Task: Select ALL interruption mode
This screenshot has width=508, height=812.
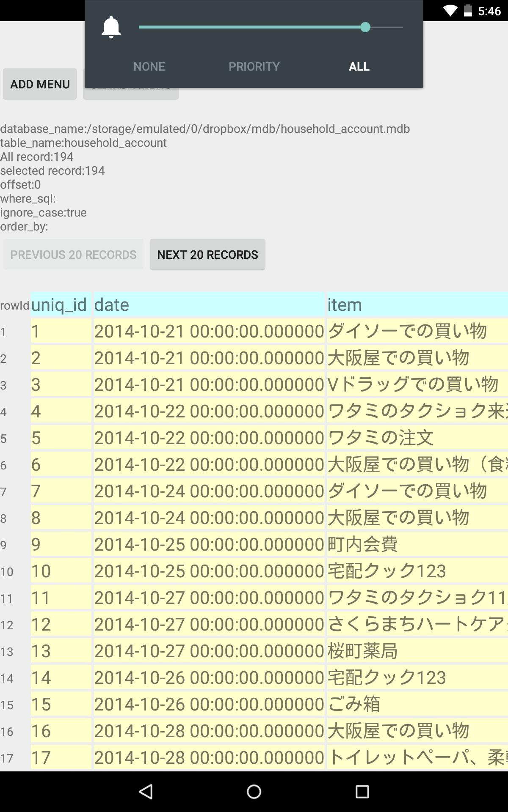Action: click(x=359, y=66)
